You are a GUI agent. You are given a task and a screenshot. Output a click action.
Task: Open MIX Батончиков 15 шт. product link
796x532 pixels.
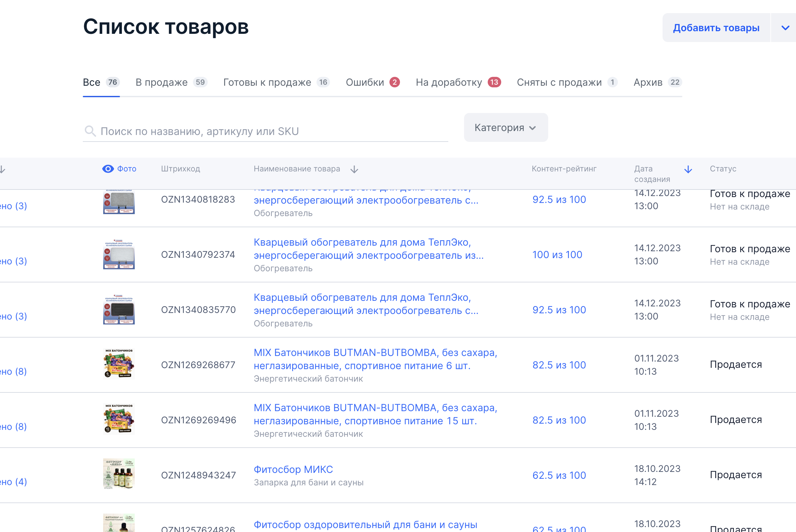tap(375, 414)
